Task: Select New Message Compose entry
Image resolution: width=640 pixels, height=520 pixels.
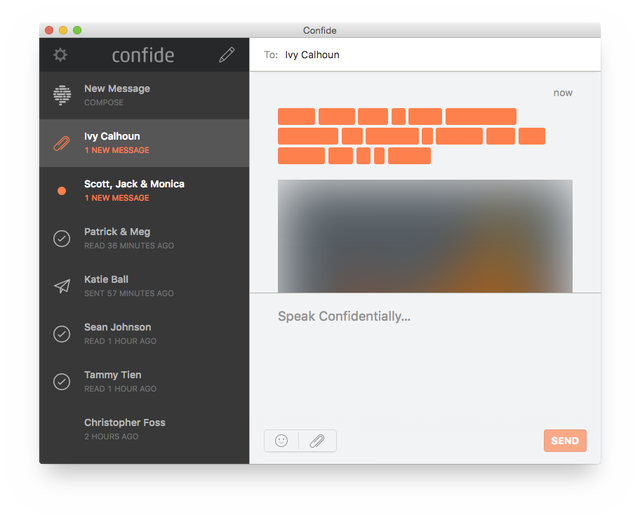Action: click(x=144, y=96)
